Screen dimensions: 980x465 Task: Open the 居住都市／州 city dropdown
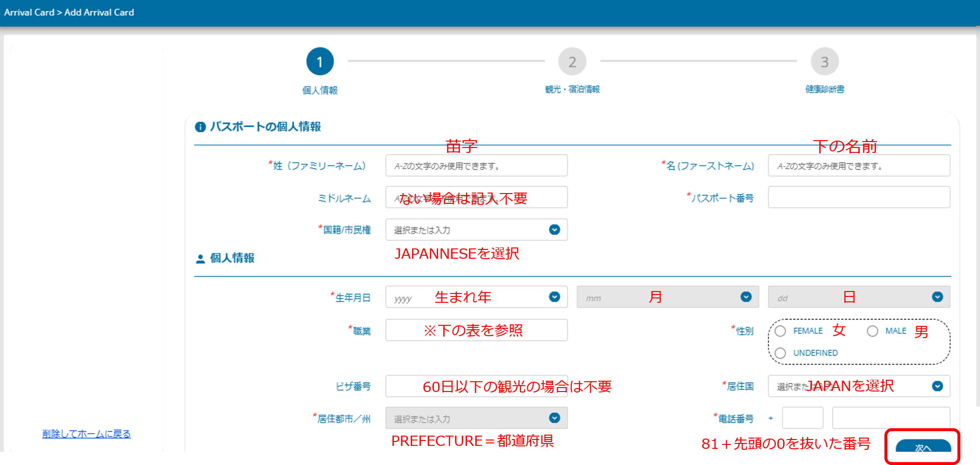pyautogui.click(x=554, y=418)
